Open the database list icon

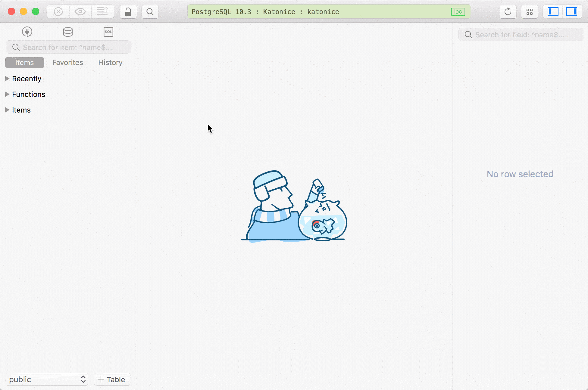(x=68, y=32)
